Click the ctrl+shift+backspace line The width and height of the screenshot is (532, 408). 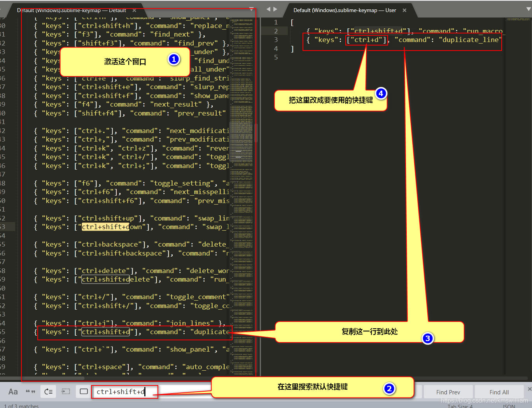point(131,253)
